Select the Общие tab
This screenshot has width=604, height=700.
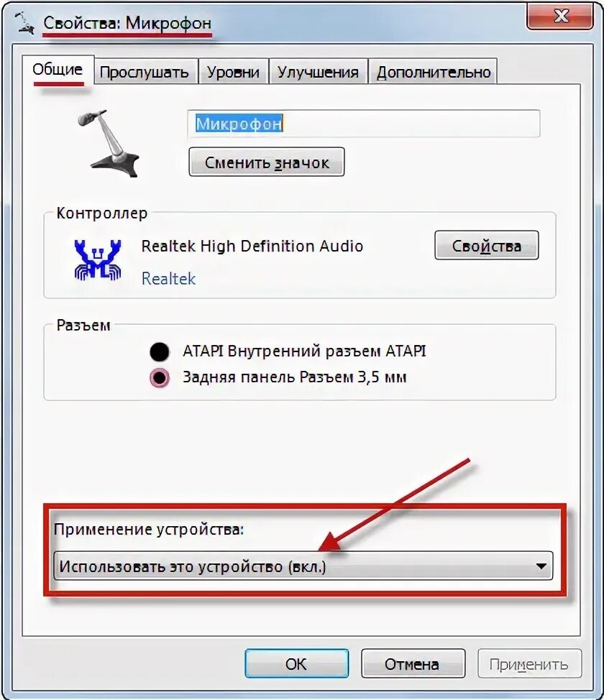pyautogui.click(x=58, y=70)
